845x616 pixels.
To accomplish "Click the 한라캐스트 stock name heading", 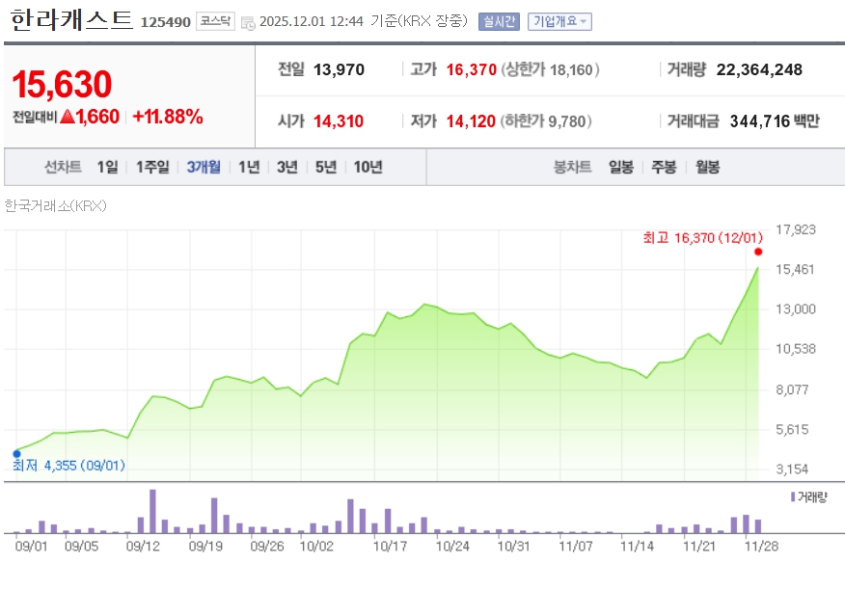I will coord(72,20).
